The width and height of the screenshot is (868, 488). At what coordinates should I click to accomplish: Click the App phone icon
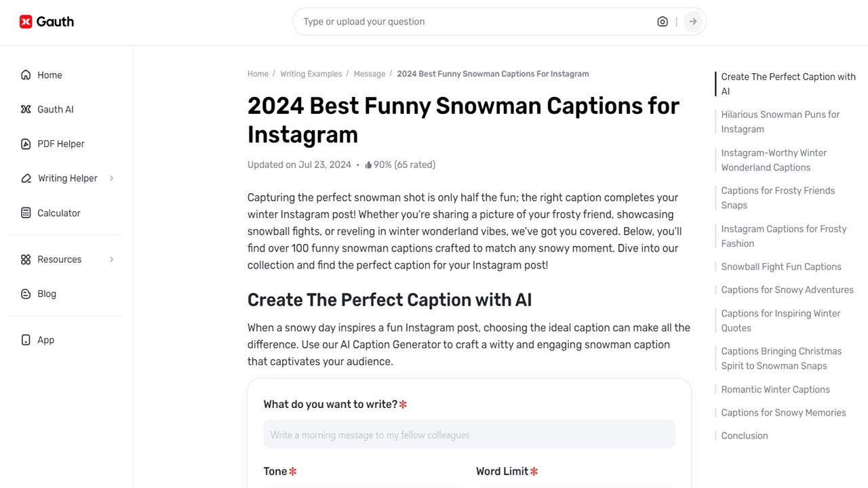coord(25,340)
